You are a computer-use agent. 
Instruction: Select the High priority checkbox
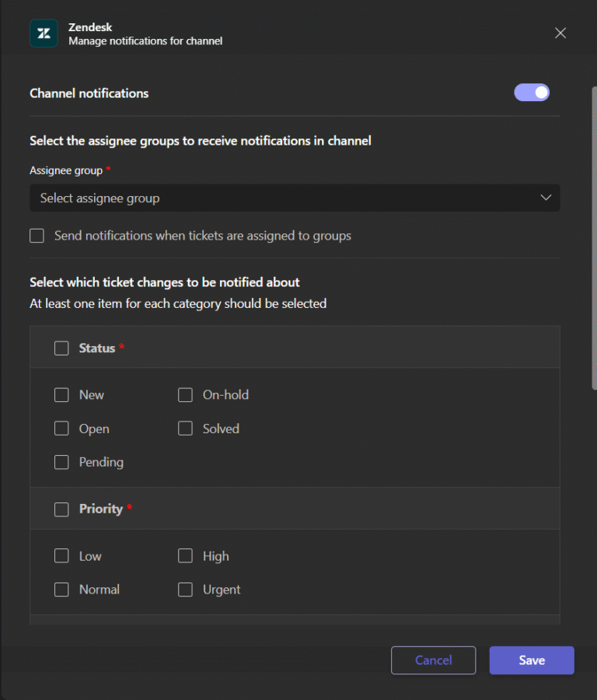pos(185,556)
